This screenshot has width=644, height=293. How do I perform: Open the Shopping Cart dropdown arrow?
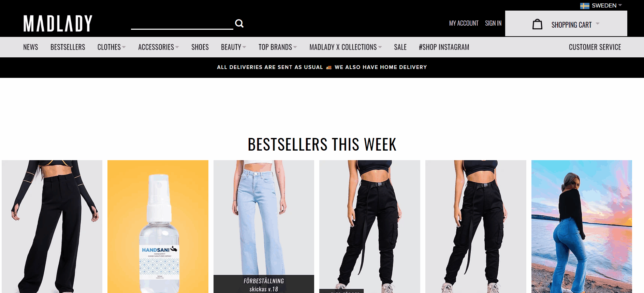(598, 24)
